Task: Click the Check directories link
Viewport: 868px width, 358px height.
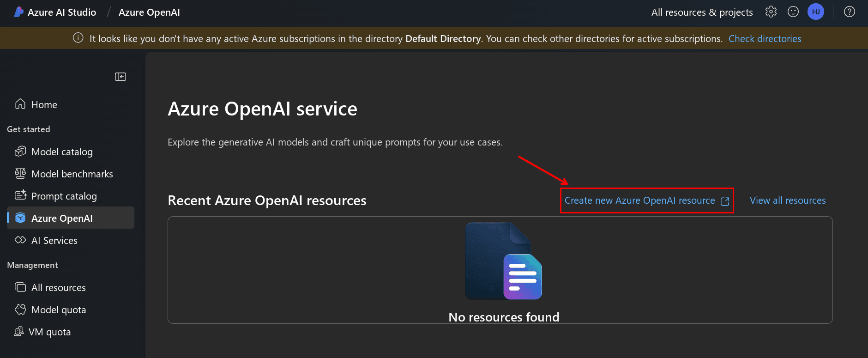Action: tap(765, 39)
